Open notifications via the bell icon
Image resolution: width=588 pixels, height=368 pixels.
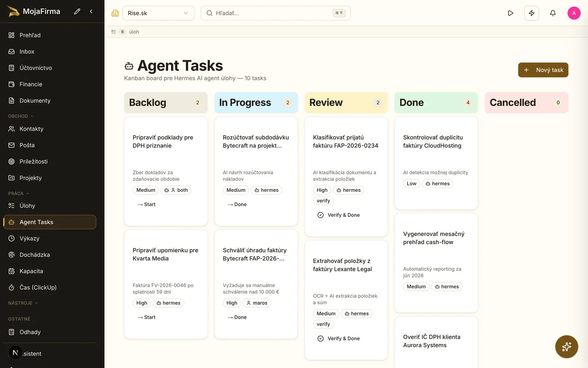click(x=553, y=13)
